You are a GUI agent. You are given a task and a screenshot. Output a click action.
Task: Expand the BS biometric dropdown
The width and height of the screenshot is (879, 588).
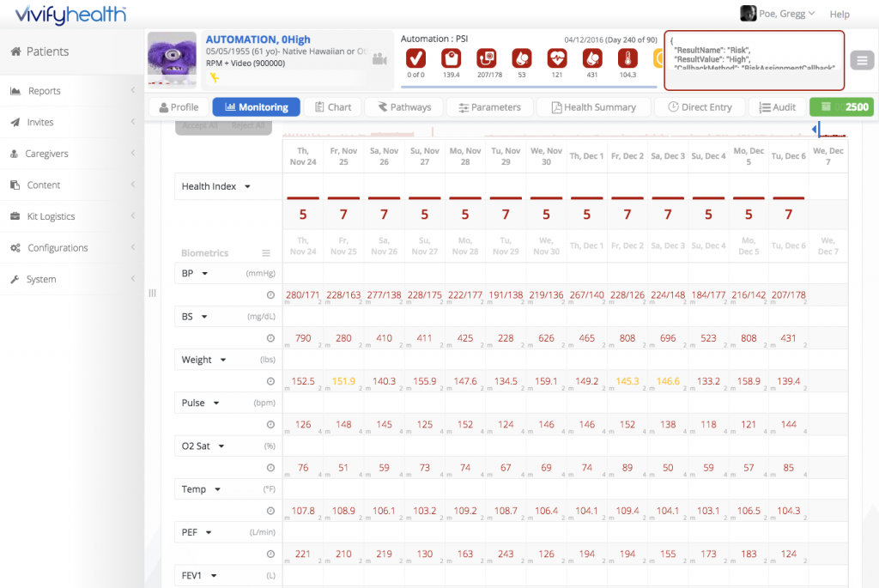pyautogui.click(x=204, y=317)
